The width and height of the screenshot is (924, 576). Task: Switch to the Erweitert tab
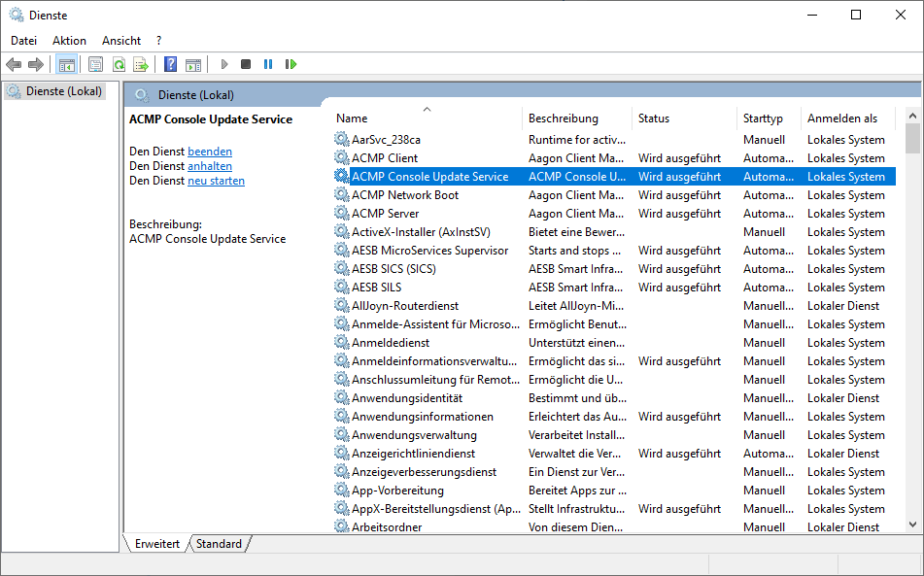pyautogui.click(x=155, y=543)
